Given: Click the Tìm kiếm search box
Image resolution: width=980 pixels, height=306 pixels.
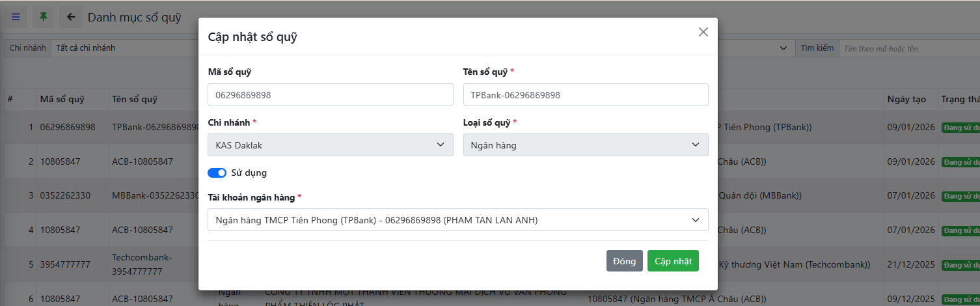Looking at the screenshot, I should pyautogui.click(x=908, y=48).
